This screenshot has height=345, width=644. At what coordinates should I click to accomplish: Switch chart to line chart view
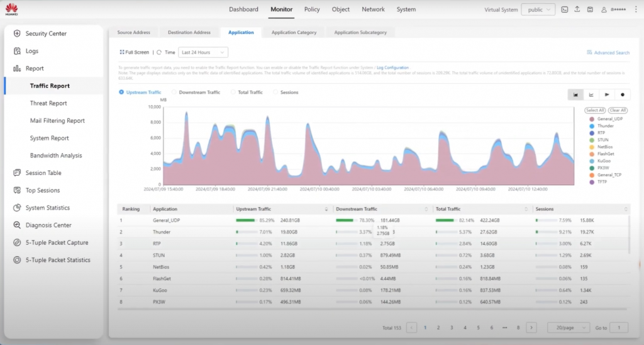591,94
